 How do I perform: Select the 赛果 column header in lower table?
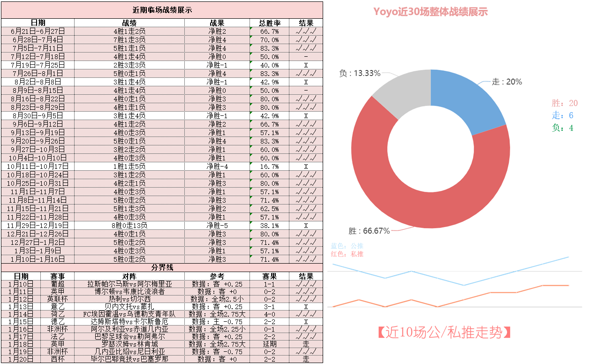point(269,276)
